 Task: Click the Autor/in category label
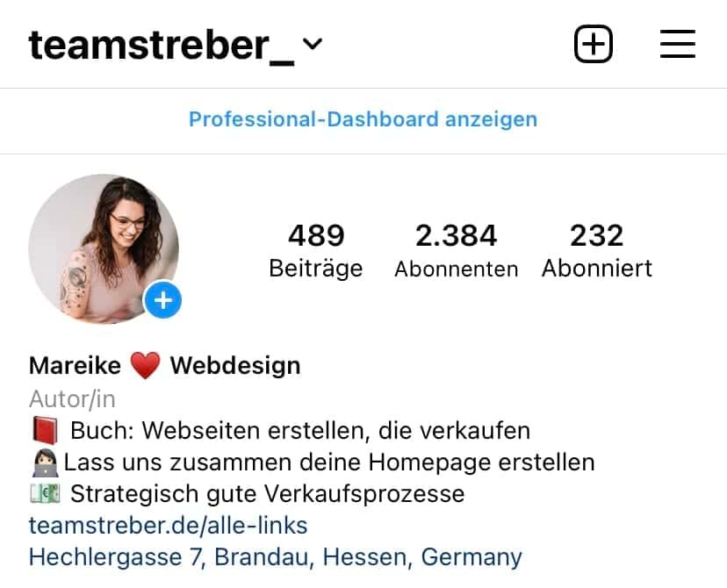(72, 399)
